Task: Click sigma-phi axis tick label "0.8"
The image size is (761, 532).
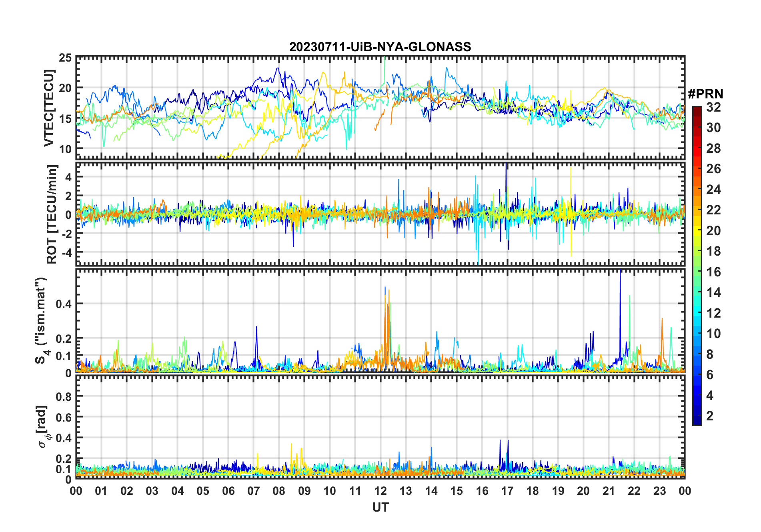Action: click(64, 396)
